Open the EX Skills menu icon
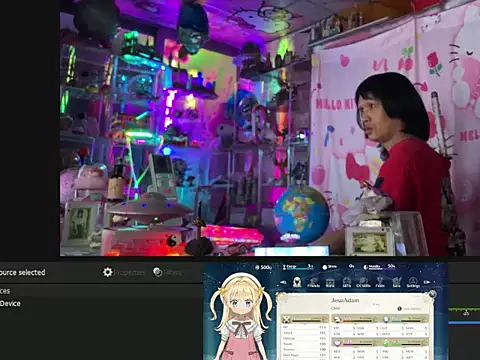 [x=363, y=283]
